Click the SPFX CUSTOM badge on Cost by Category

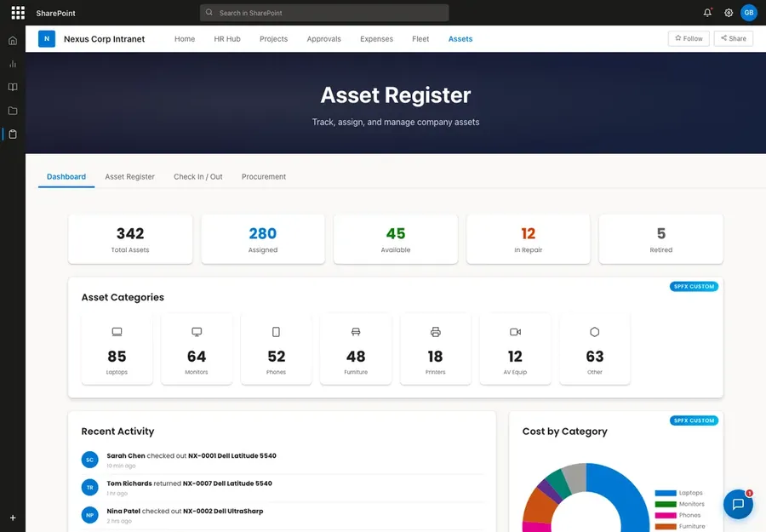point(694,420)
